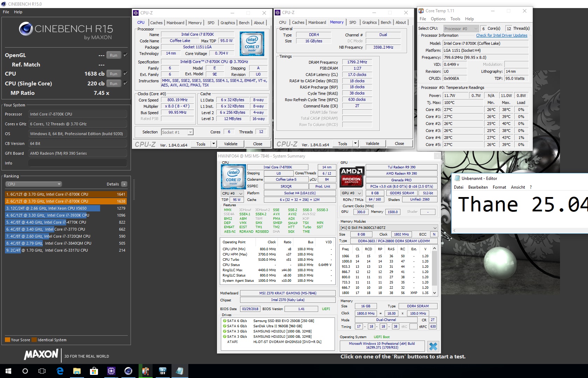This screenshot has height=378, width=588.
Task: Open the Windows Start menu
Action: (8, 371)
